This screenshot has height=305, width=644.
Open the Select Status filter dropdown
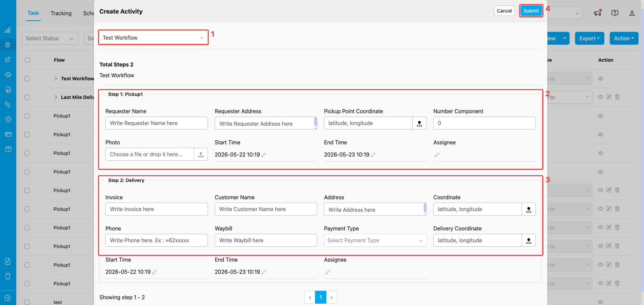pyautogui.click(x=50, y=39)
